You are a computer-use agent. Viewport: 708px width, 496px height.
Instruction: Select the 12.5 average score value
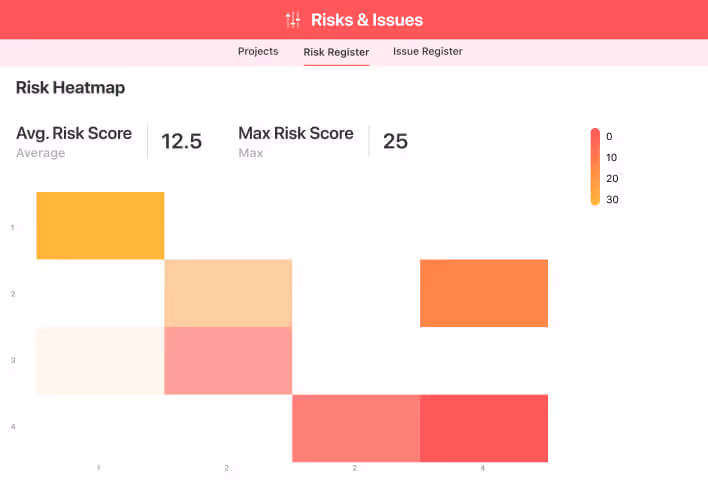pyautogui.click(x=181, y=141)
